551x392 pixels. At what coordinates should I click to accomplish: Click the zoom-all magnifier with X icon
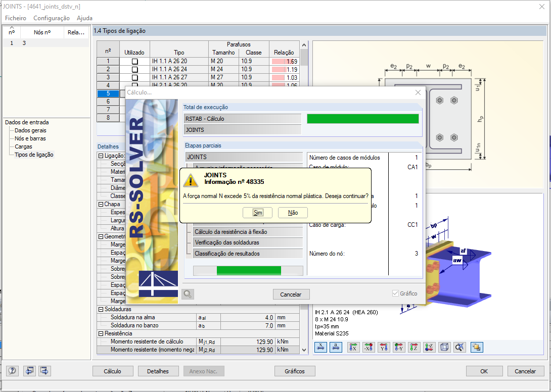460,348
